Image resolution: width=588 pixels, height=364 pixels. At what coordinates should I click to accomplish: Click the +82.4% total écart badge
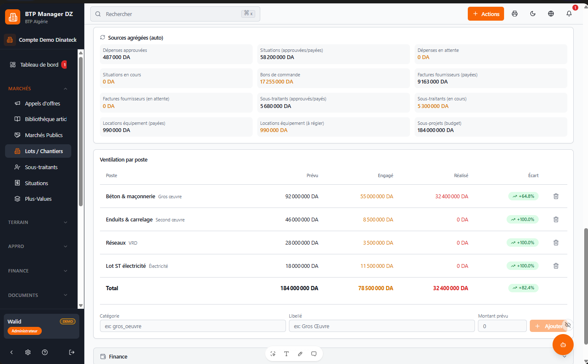(523, 288)
